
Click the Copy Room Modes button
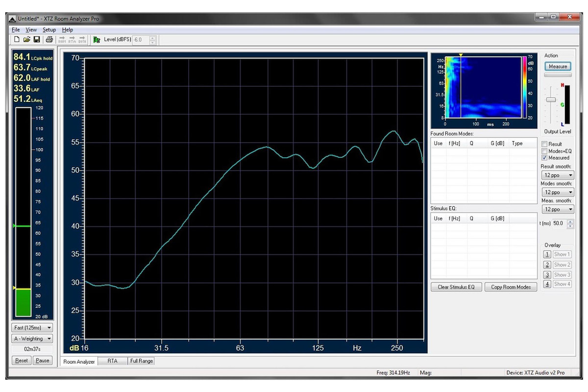(x=511, y=287)
